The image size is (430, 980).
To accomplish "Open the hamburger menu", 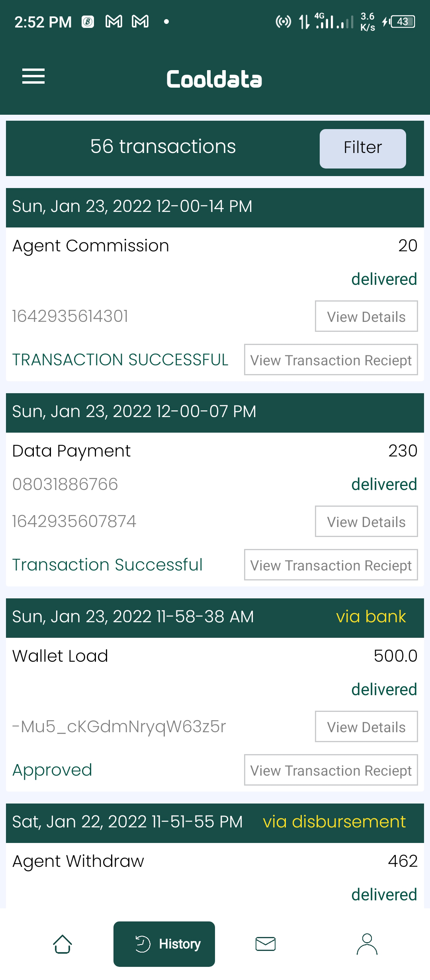I will coord(33,76).
